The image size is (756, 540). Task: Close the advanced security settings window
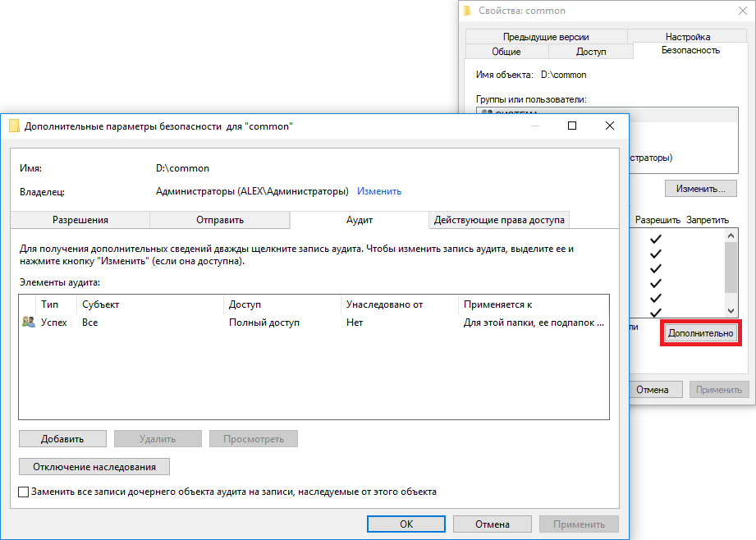(x=609, y=126)
